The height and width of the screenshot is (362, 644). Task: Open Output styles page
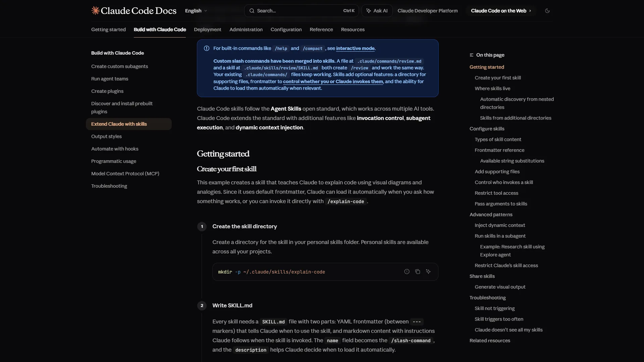[x=129, y=136]
